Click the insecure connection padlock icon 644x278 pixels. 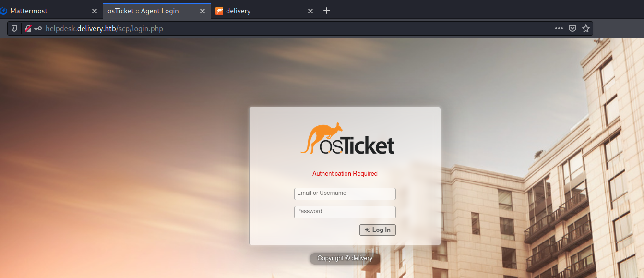28,29
